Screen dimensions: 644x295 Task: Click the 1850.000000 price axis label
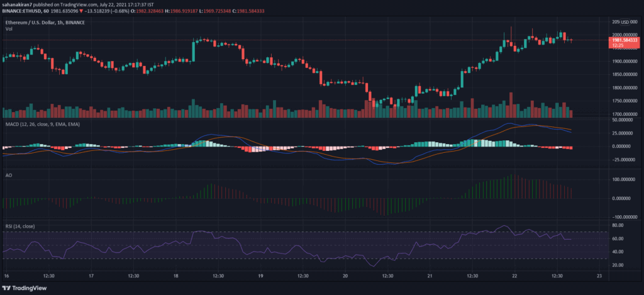(625, 74)
